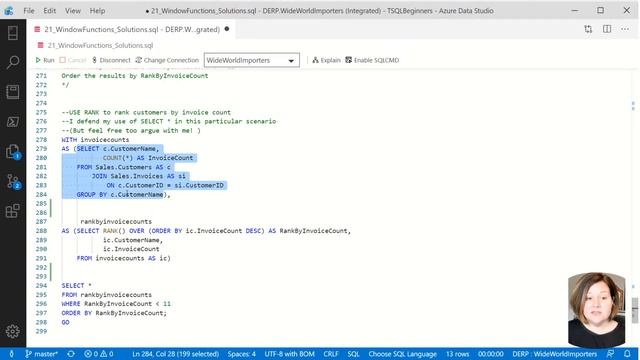
Task: Click Ln 284, Col 28 cursor position indicator
Action: [176, 354]
